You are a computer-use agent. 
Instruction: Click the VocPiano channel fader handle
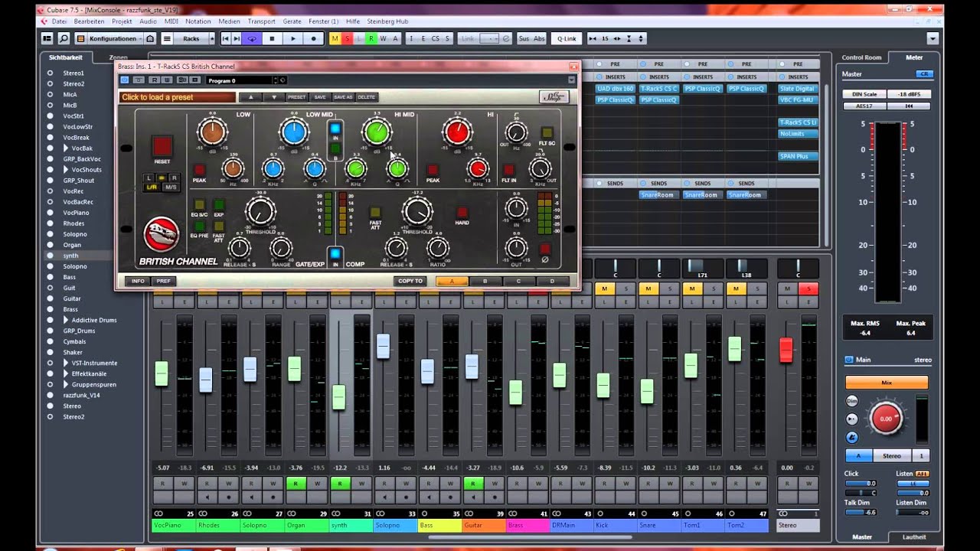pos(161,373)
